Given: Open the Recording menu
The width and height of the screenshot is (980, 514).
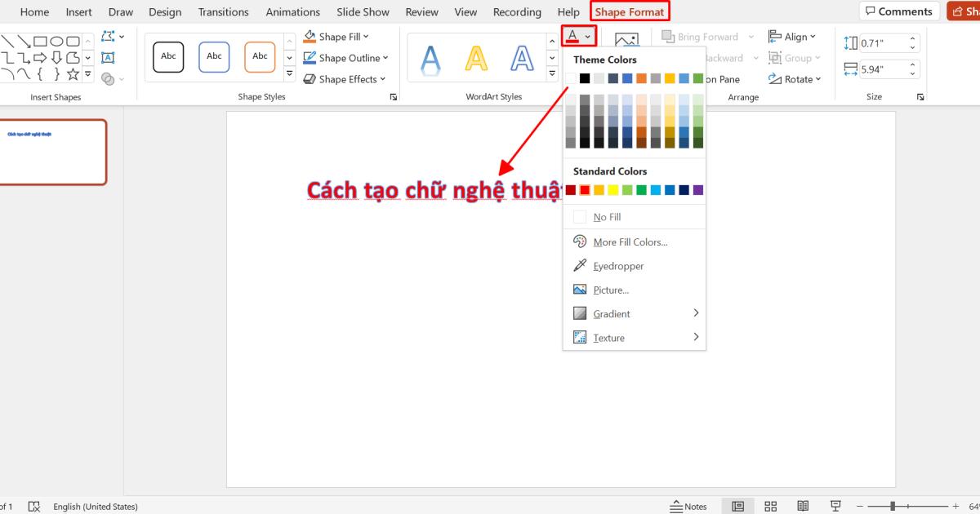Looking at the screenshot, I should pyautogui.click(x=517, y=11).
